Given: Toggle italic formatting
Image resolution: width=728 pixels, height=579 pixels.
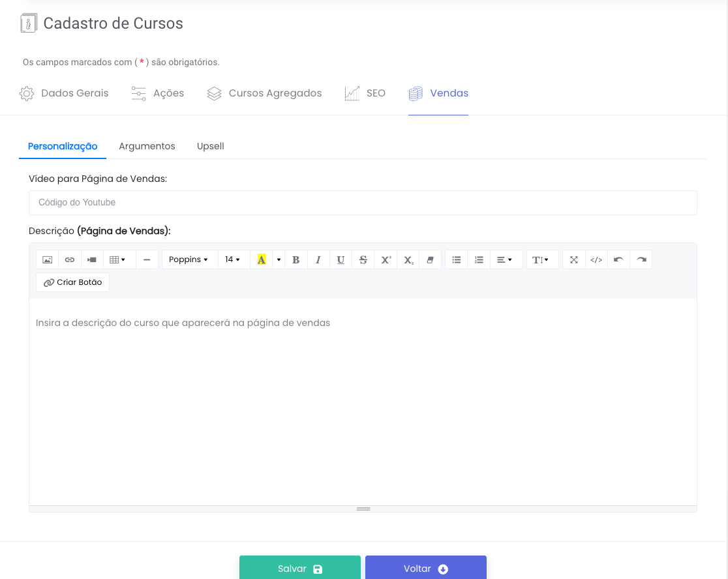Looking at the screenshot, I should tap(318, 260).
